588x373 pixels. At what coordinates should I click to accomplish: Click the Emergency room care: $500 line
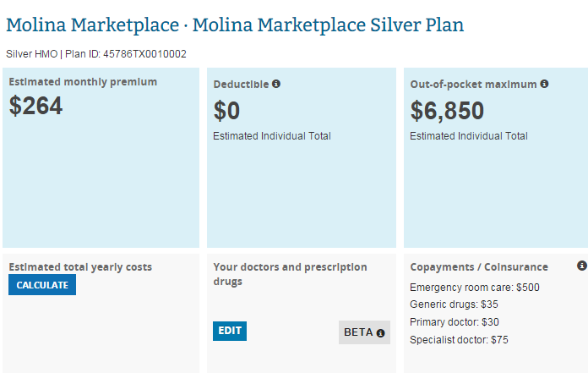coord(474,288)
